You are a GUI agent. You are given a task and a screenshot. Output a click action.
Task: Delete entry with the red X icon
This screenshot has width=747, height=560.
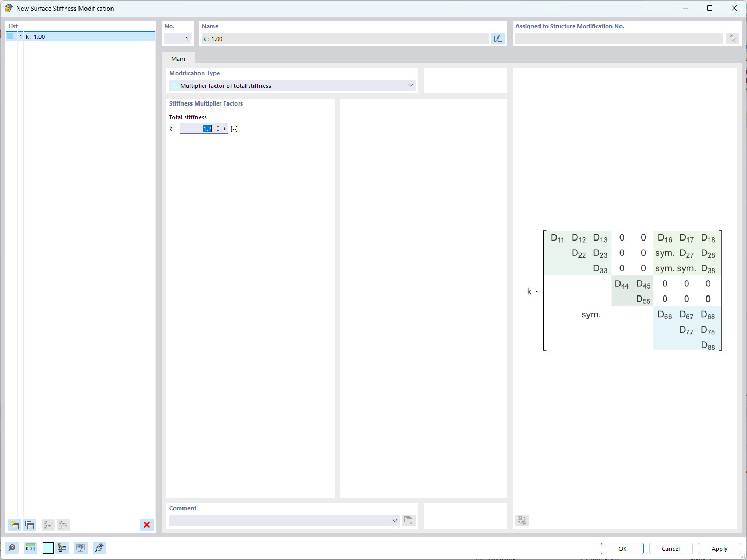147,525
